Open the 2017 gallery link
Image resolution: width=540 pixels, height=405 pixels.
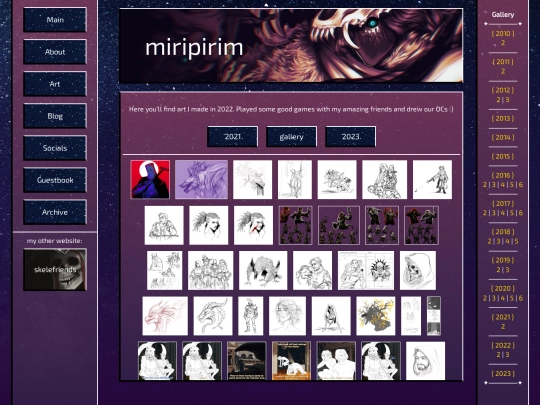[503, 203]
